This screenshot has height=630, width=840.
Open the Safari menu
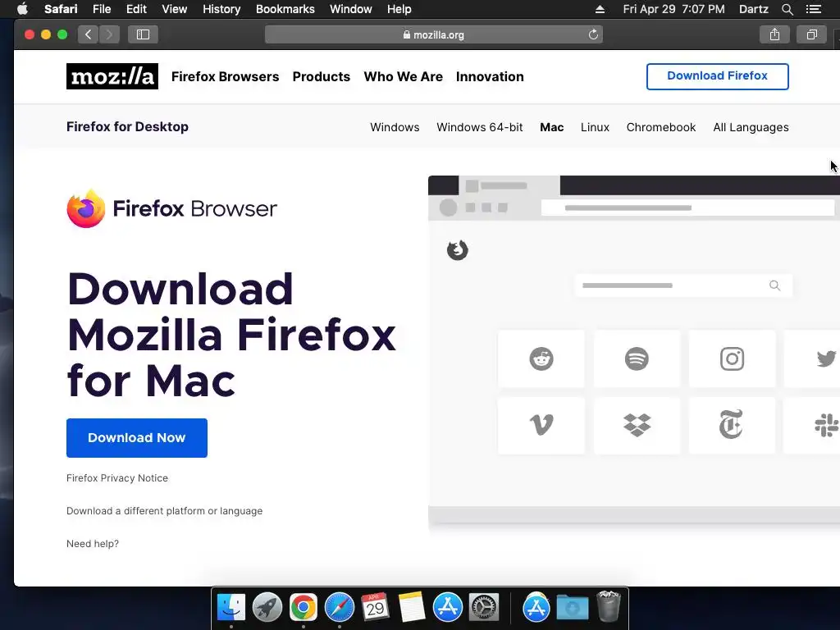61,9
